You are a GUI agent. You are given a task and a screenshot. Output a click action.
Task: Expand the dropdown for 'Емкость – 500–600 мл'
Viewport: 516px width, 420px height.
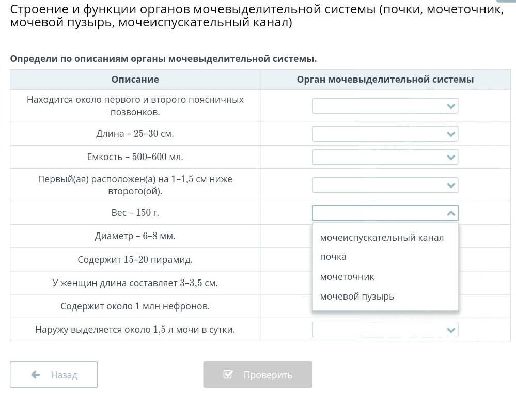coord(385,157)
